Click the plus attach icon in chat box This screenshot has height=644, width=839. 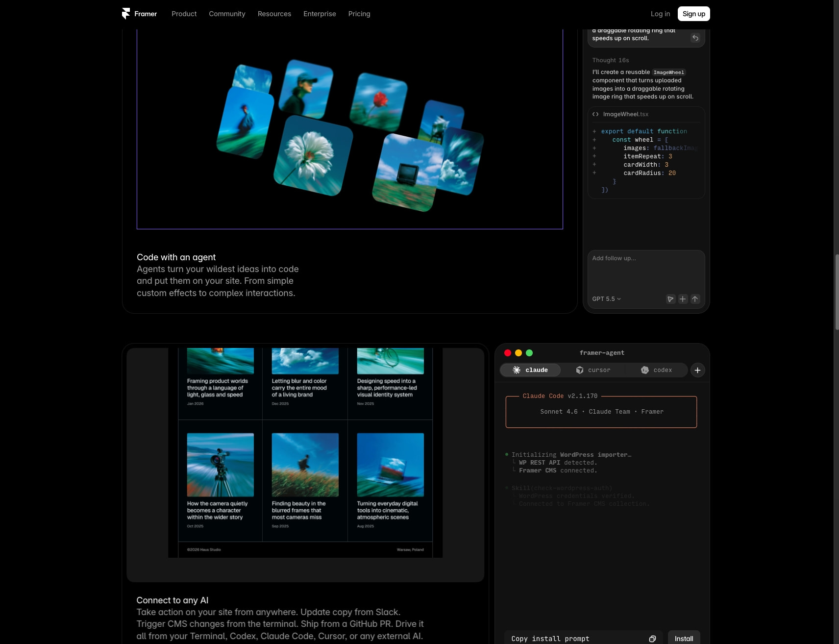click(683, 299)
